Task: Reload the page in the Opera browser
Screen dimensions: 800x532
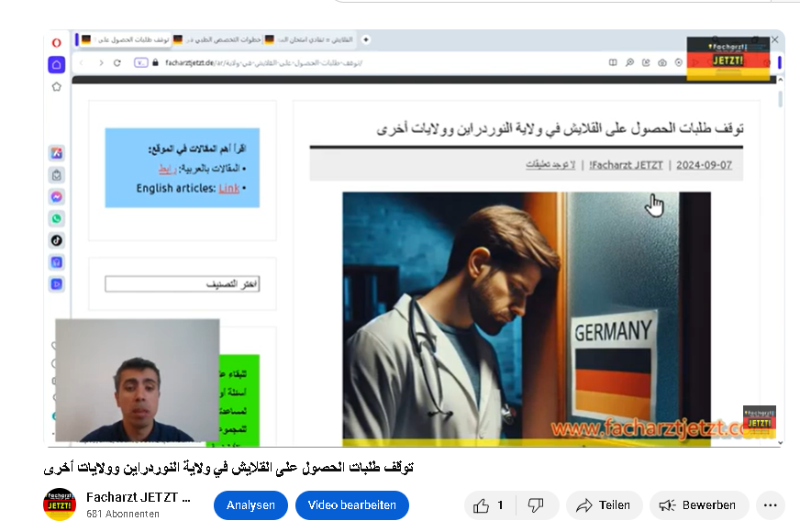Action: (x=117, y=62)
